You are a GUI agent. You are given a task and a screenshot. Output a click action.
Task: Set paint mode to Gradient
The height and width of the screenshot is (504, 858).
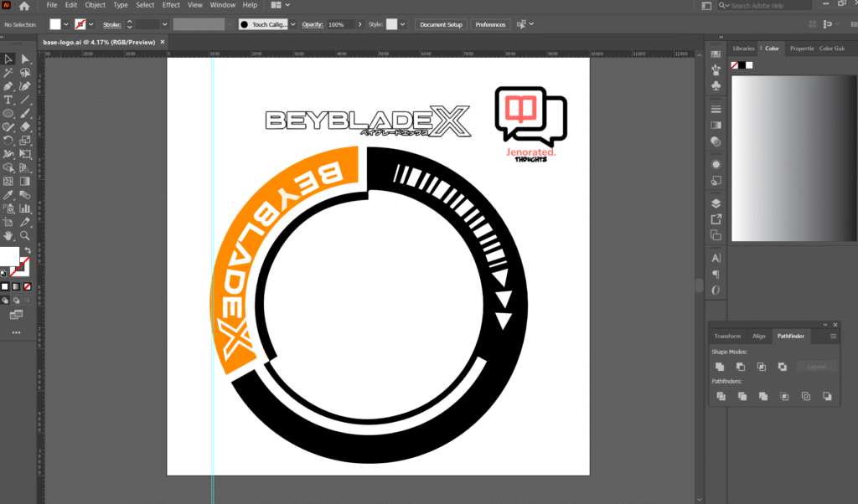point(16,286)
